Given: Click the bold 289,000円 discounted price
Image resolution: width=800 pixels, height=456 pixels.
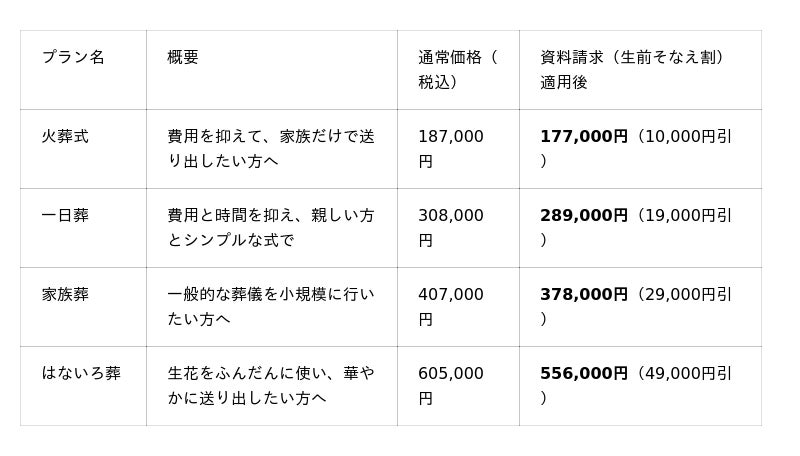Looking at the screenshot, I should 584,215.
